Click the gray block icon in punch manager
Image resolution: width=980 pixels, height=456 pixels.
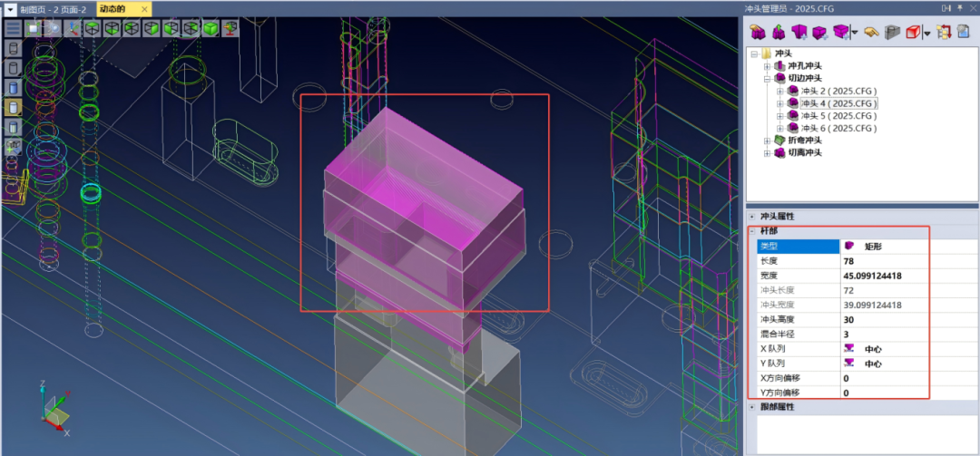click(x=893, y=33)
